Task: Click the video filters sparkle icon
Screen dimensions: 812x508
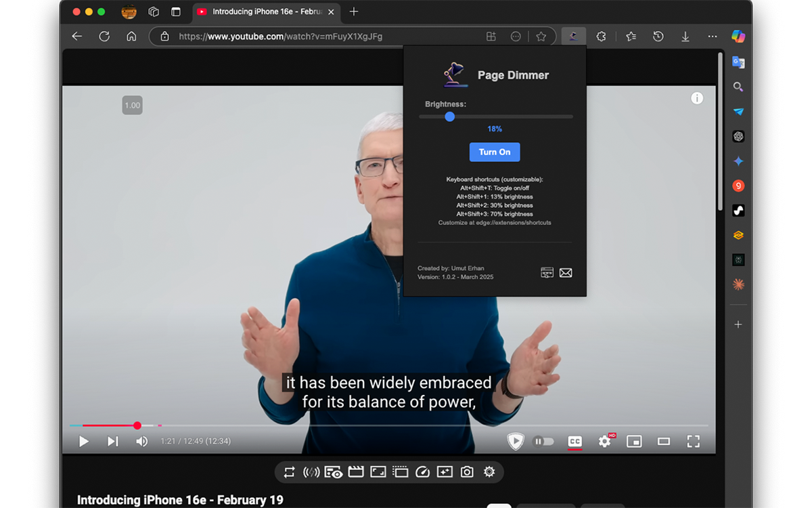Action: 445,472
